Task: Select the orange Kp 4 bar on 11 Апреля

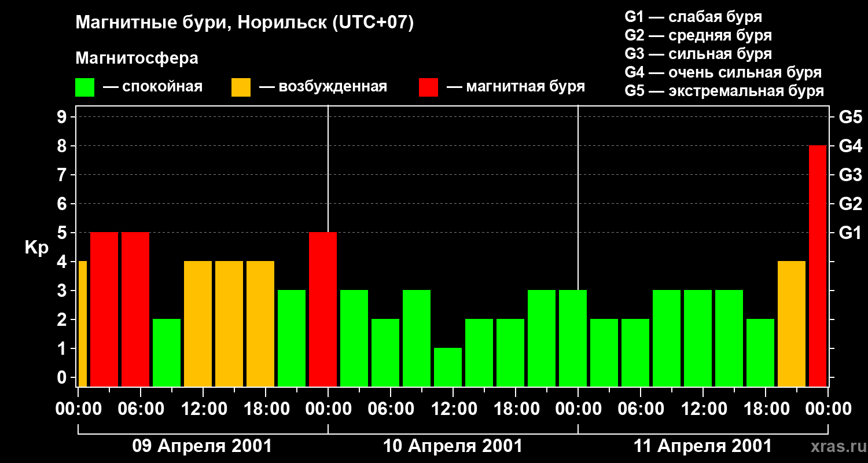Action: click(x=792, y=324)
